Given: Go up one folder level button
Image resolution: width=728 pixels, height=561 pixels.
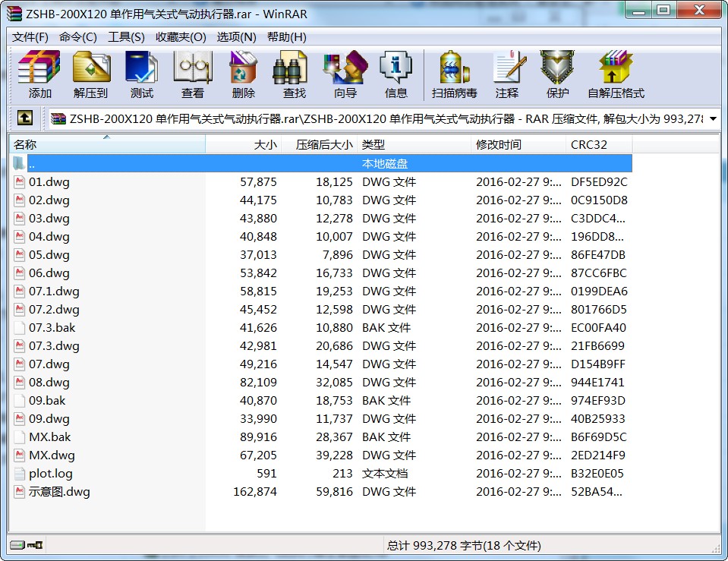Looking at the screenshot, I should coord(25,118).
